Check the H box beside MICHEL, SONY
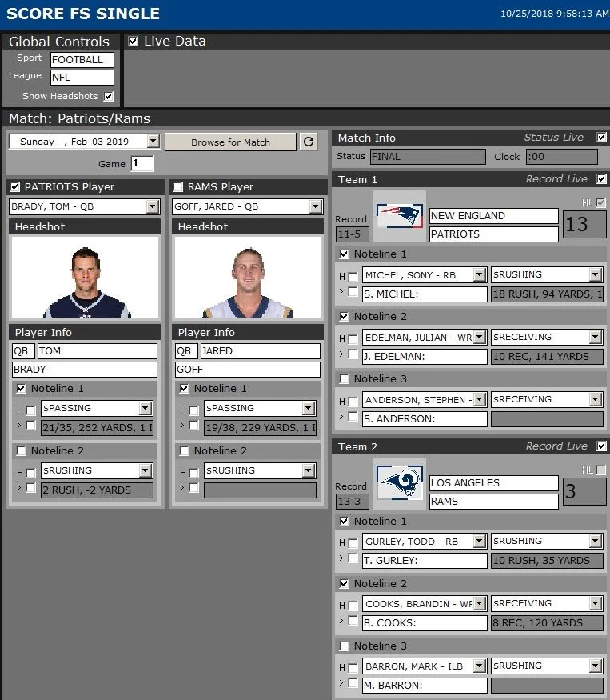The height and width of the screenshot is (700, 610). point(353,277)
